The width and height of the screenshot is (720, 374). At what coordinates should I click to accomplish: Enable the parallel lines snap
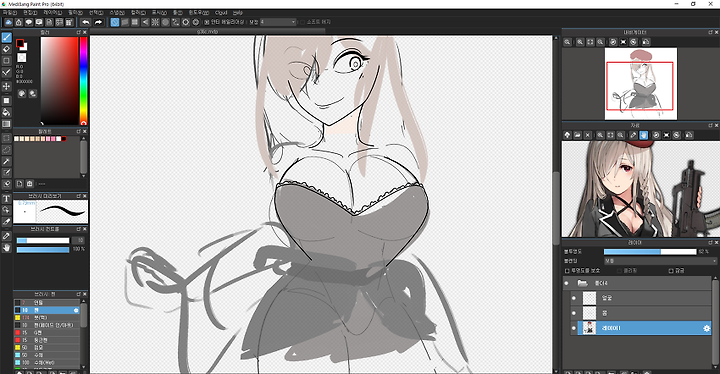pyautogui.click(x=125, y=22)
